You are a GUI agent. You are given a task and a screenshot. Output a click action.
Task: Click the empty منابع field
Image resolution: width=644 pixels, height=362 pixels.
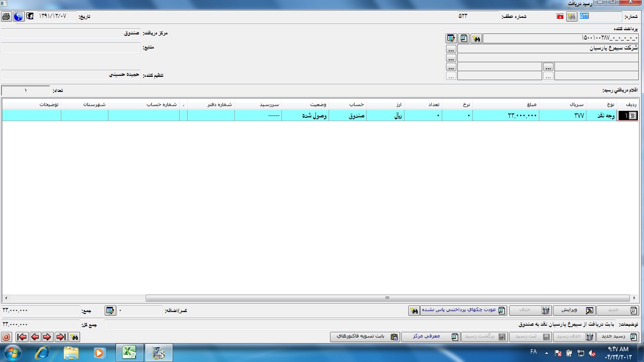coord(71,48)
